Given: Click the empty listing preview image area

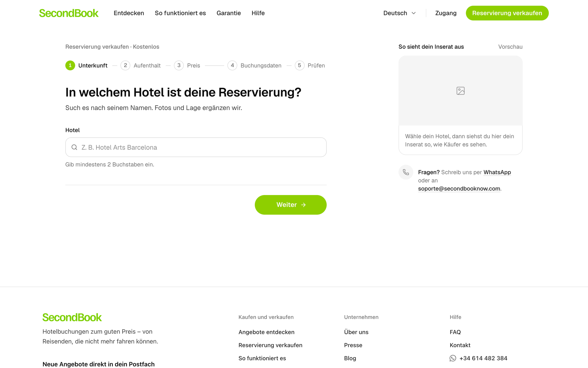Looking at the screenshot, I should (x=461, y=91).
